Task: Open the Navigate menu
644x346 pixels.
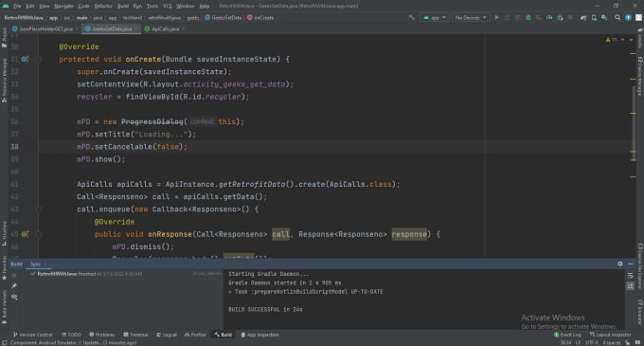Action: click(x=63, y=6)
